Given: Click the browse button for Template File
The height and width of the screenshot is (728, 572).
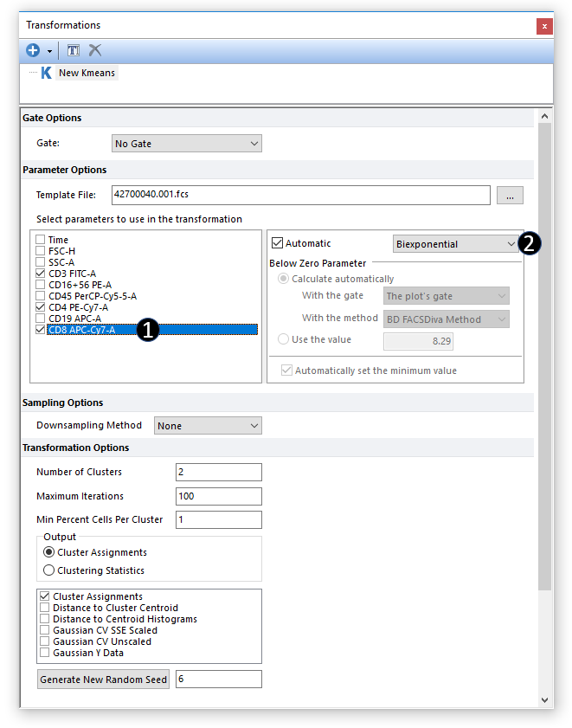Looking at the screenshot, I should [510, 196].
